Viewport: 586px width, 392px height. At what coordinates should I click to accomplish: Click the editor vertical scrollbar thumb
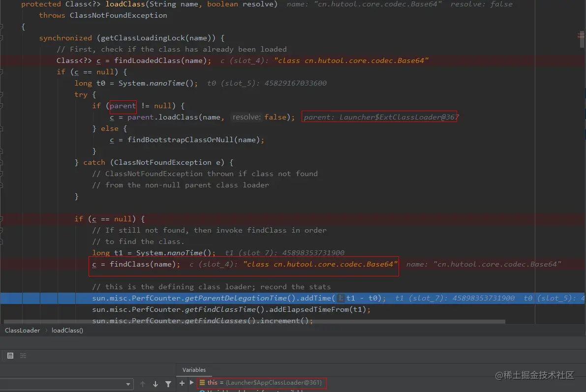(x=582, y=40)
